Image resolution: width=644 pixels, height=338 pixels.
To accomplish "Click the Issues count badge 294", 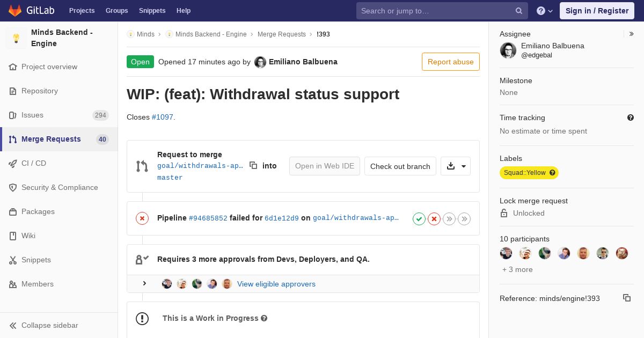I will coord(100,115).
